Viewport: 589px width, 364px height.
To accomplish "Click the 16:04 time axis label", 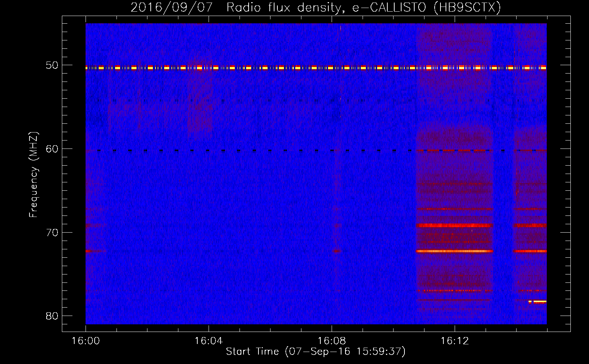I will [x=209, y=341].
